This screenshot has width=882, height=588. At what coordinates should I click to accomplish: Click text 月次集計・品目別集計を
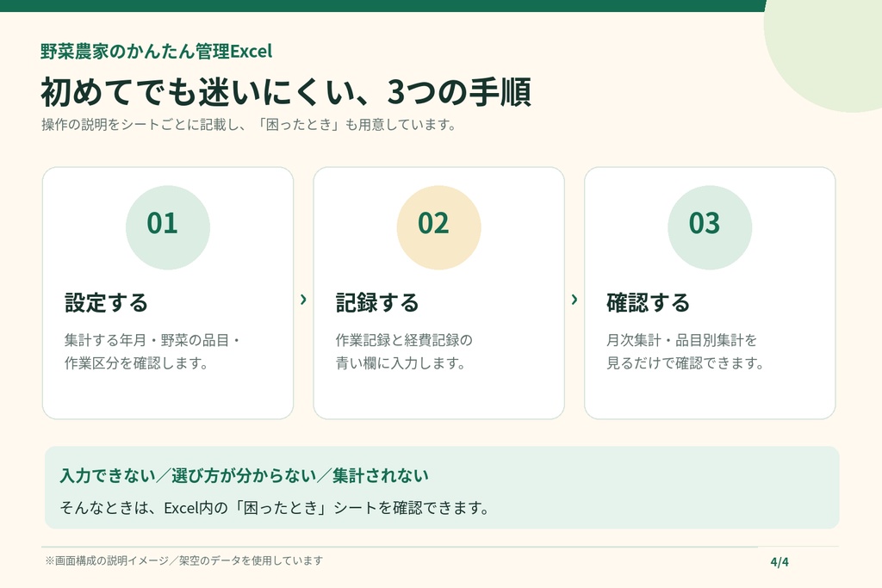point(682,340)
